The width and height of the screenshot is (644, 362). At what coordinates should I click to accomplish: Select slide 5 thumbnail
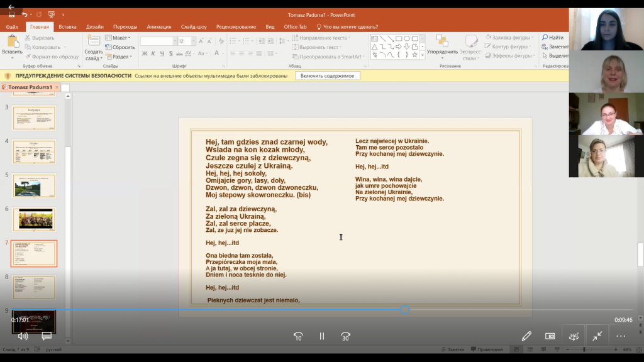(34, 185)
